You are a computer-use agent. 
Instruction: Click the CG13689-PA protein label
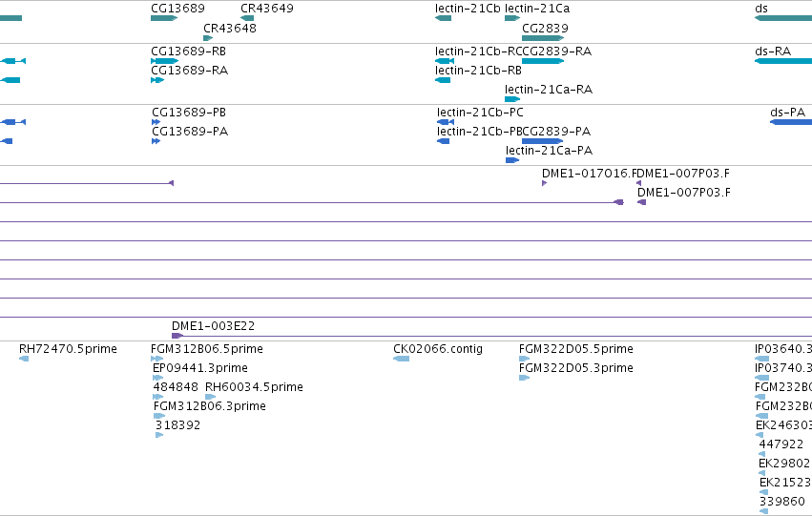(190, 131)
